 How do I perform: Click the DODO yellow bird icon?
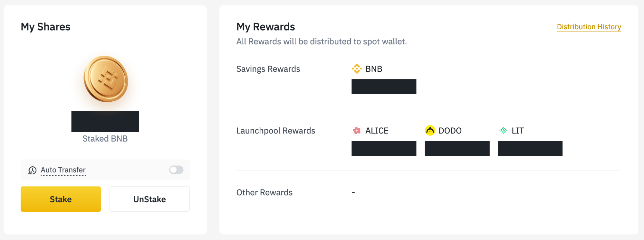(x=430, y=131)
